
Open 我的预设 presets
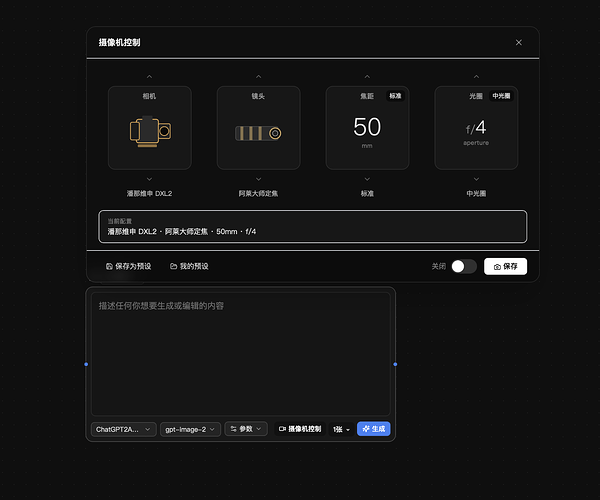pos(189,266)
